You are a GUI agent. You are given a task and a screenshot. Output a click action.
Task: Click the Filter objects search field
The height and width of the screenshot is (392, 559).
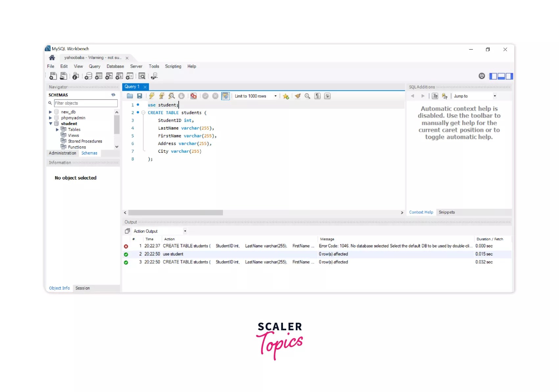pos(85,103)
